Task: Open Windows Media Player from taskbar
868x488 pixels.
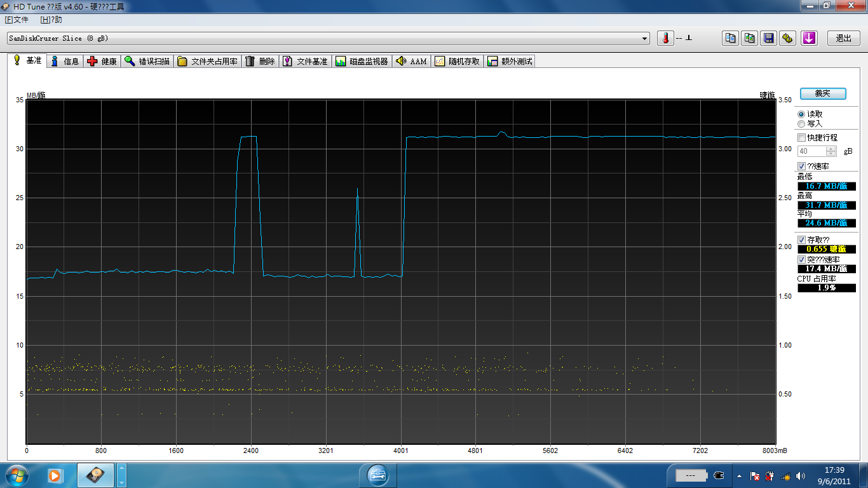Action: tap(55, 475)
